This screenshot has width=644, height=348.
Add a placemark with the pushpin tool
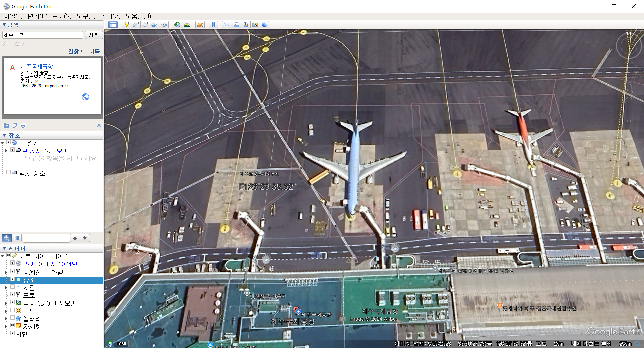click(126, 25)
